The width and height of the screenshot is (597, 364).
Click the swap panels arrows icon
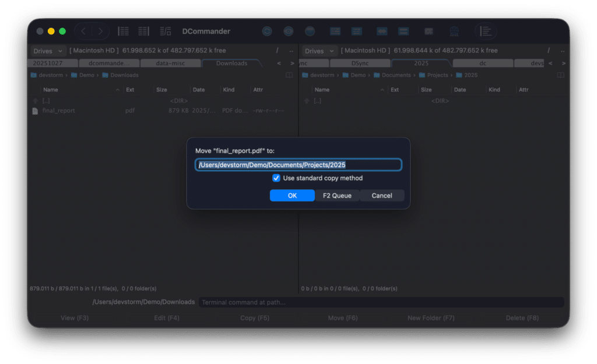[x=382, y=31]
